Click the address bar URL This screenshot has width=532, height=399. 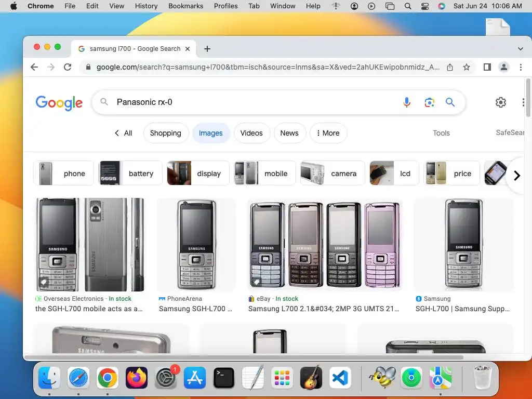268,67
